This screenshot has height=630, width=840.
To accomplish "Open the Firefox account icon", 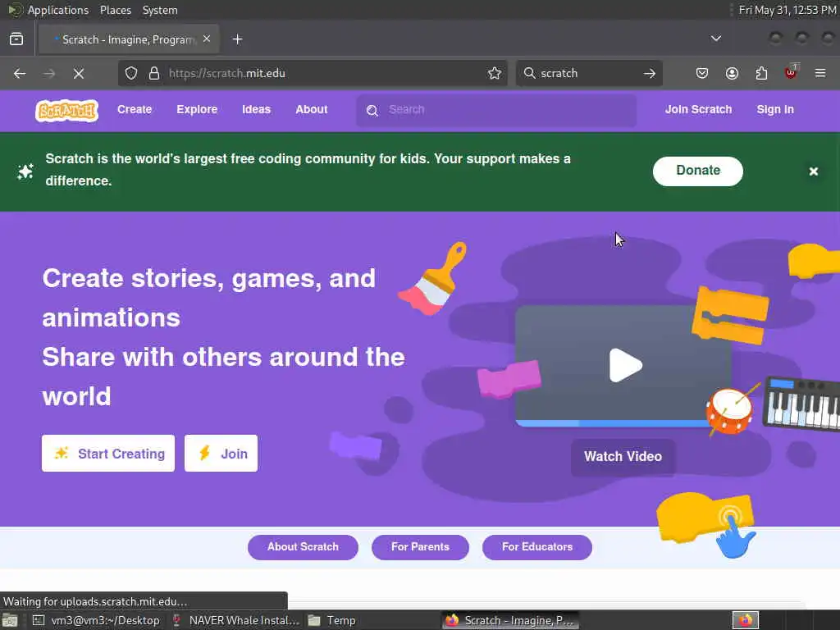I will click(x=732, y=73).
